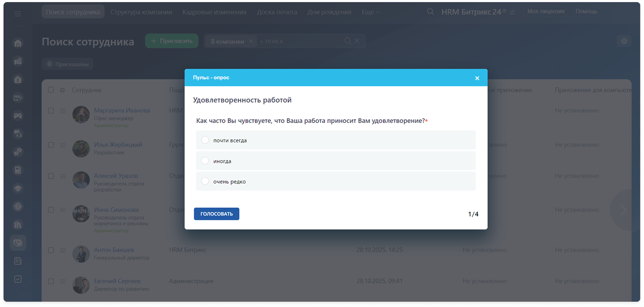
Task: Open the checkmark tasks icon in the sidebar
Action: coord(18,279)
